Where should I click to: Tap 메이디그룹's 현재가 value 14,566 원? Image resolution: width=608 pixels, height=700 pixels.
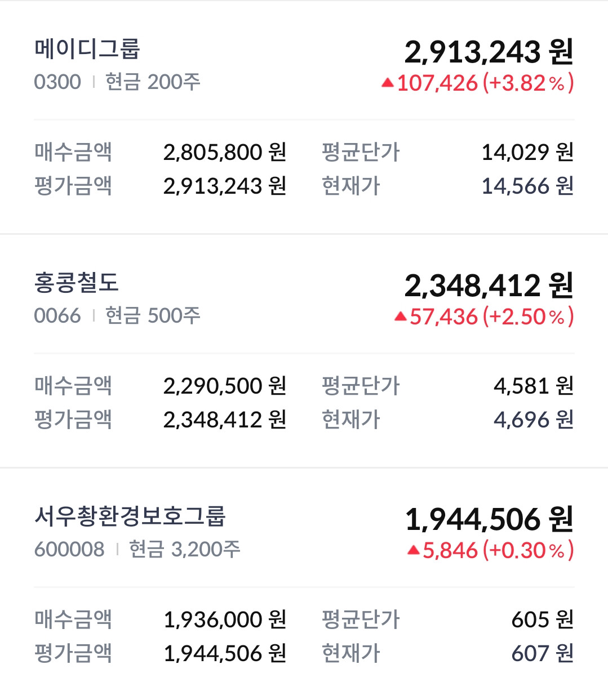point(527,186)
